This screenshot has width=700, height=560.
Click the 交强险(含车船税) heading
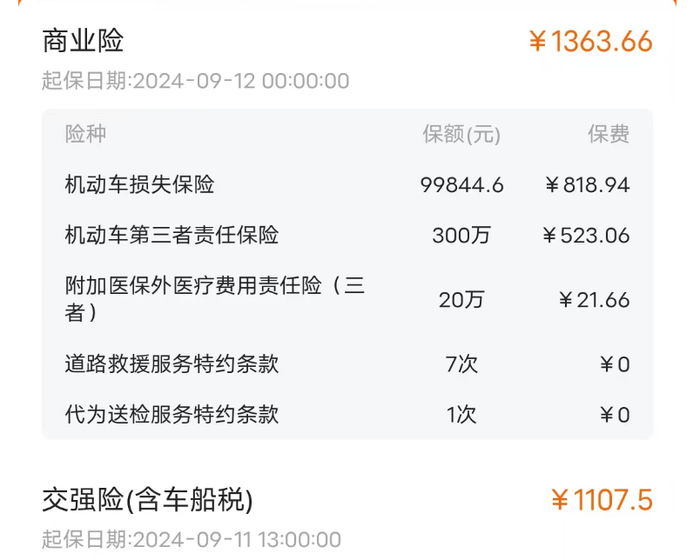pyautogui.click(x=148, y=499)
